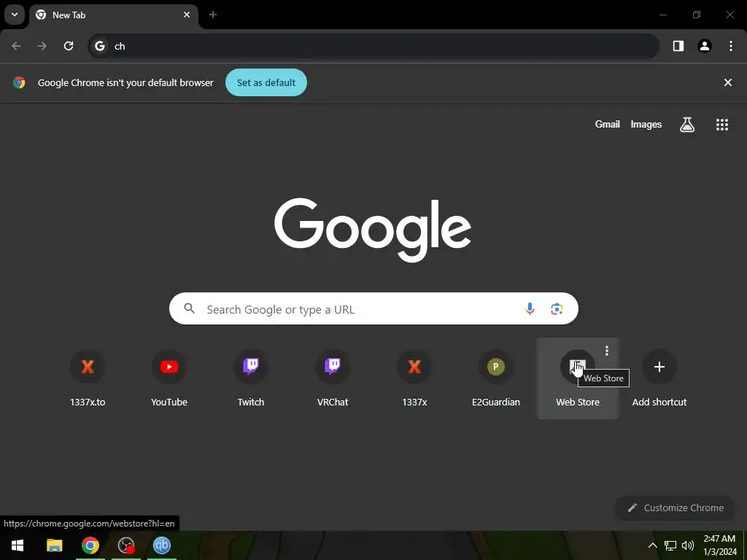
Task: Open Search Labs flask icon
Action: tap(687, 125)
